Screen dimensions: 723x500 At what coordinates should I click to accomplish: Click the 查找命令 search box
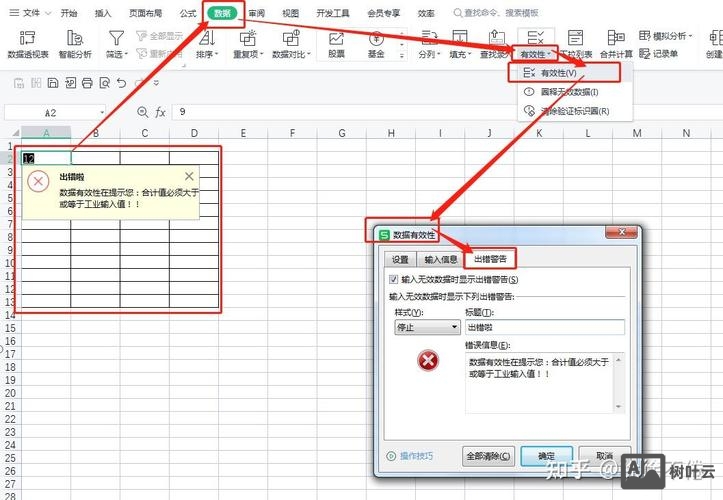(497, 13)
